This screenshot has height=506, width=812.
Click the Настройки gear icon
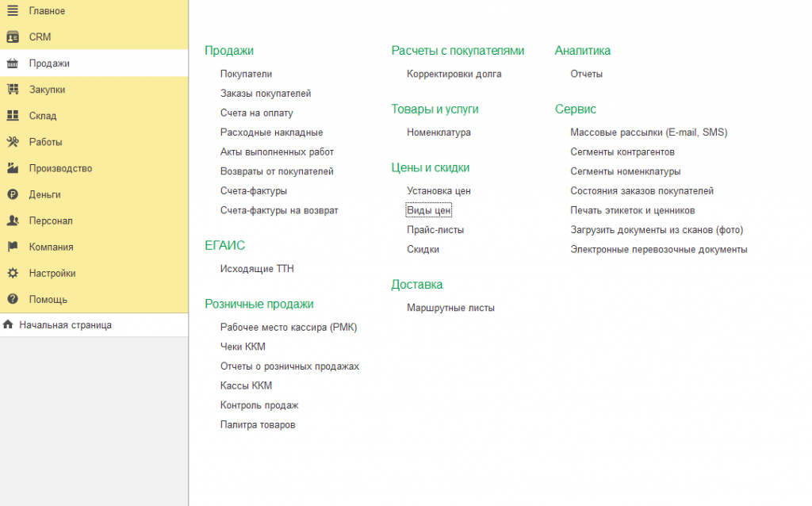[13, 273]
